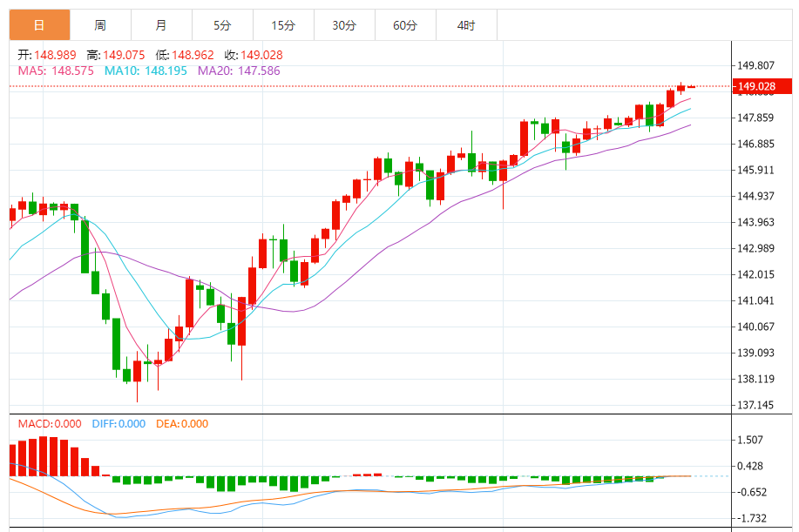Image resolution: width=799 pixels, height=532 pixels.
Task: Click the 收:149.028 close price value
Action: (254, 55)
